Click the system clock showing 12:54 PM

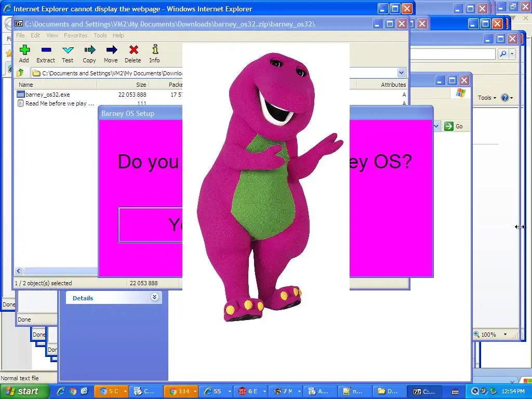pyautogui.click(x=513, y=391)
